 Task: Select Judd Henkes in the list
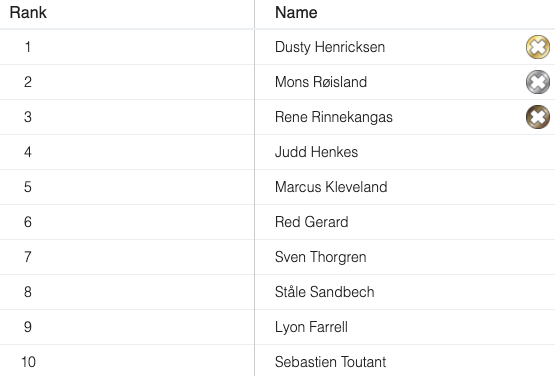316,152
